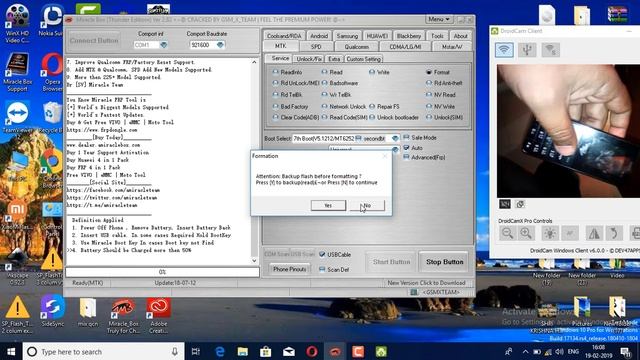Switch to the MTK tab
Screen dimensions: 640x360
tap(280, 46)
